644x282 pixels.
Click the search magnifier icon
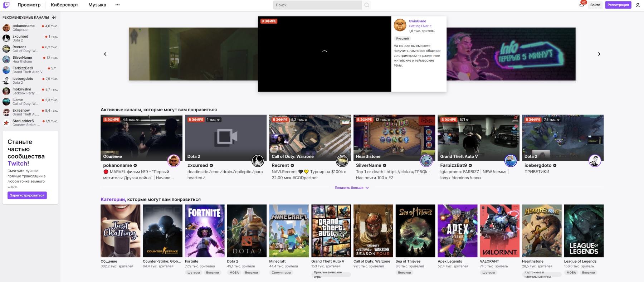point(367,5)
